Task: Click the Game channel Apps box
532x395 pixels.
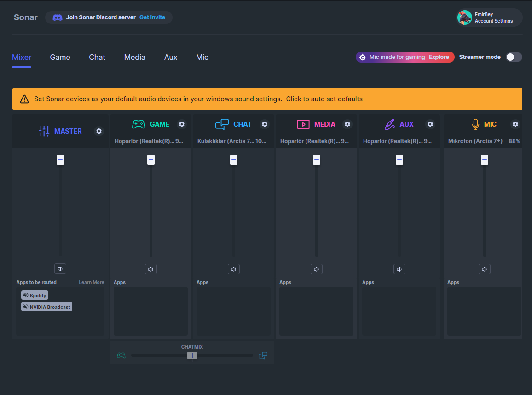Action: click(x=150, y=311)
